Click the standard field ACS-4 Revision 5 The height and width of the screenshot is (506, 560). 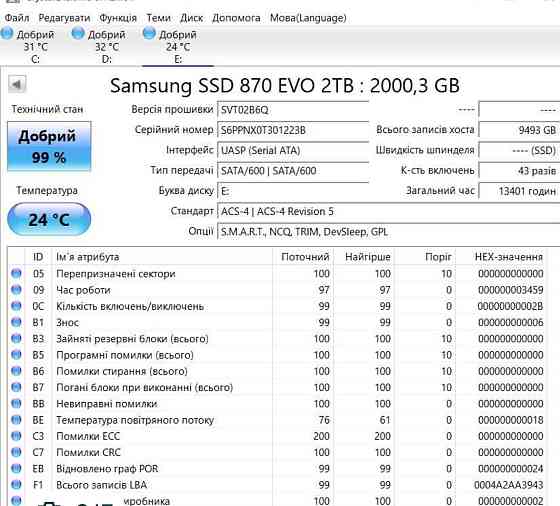(x=389, y=211)
